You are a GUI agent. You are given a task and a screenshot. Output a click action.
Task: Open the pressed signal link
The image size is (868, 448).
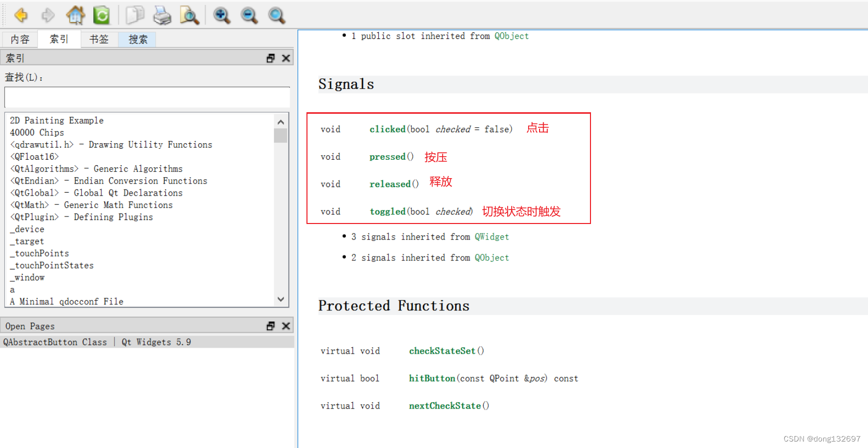(387, 157)
